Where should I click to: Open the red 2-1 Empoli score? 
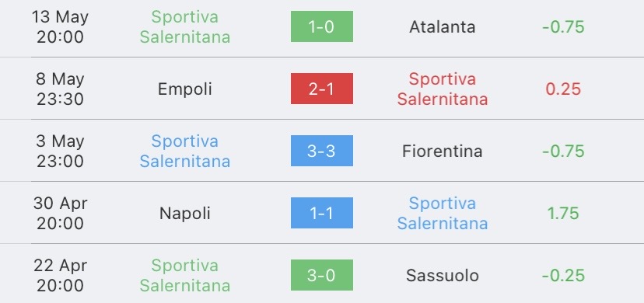321,89
